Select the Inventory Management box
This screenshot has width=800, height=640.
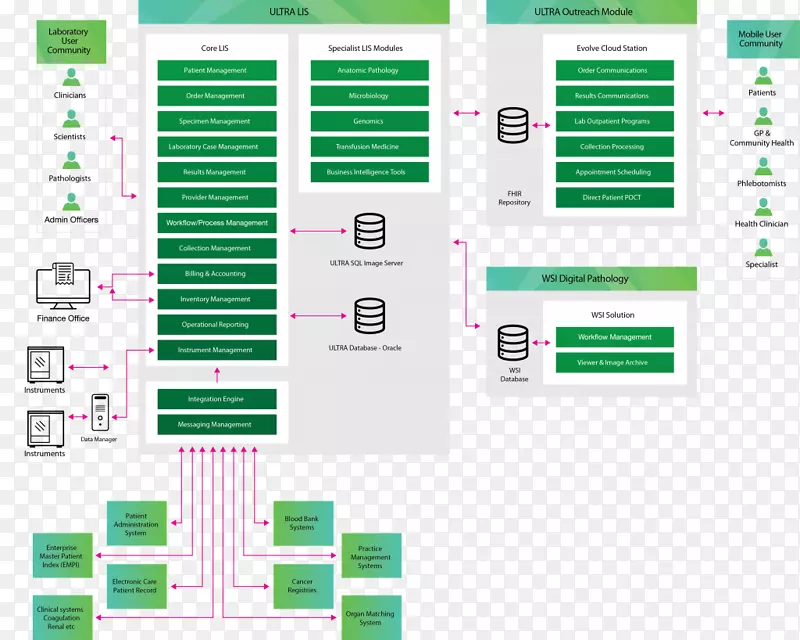click(x=217, y=299)
